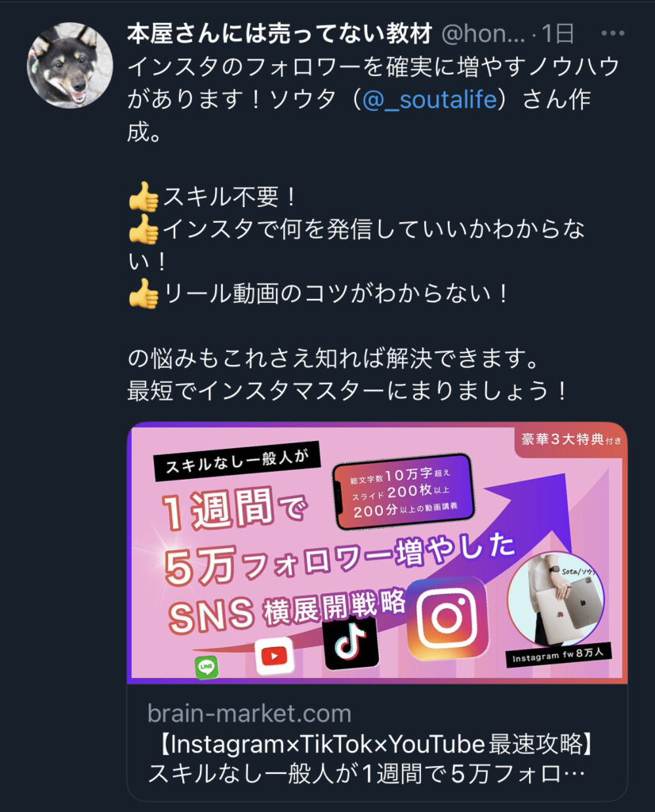Open display name 本屋さんには売ってない教材

(x=279, y=33)
